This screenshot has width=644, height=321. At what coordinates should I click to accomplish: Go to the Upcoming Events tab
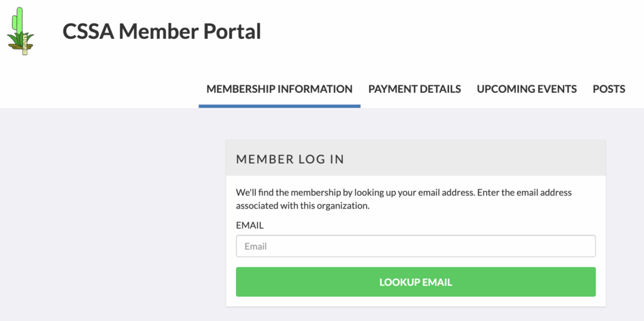pyautogui.click(x=526, y=89)
